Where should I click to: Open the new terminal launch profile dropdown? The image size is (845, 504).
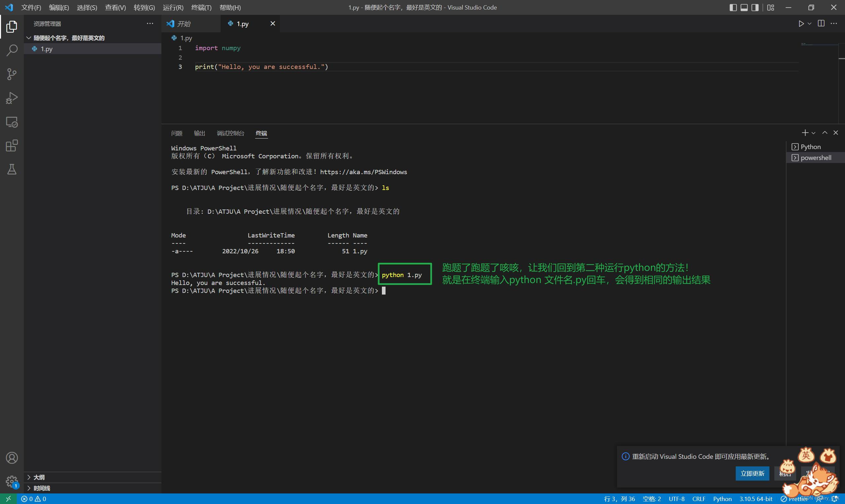point(813,133)
